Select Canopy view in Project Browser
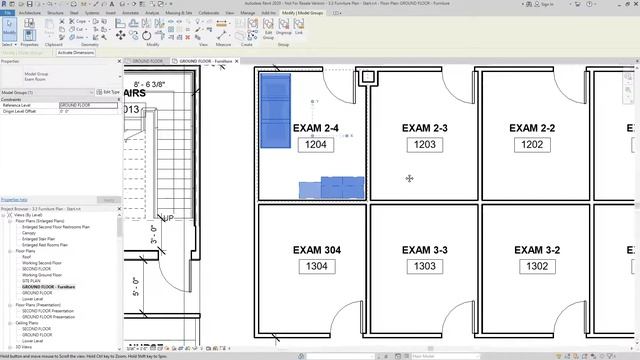The image size is (640, 360). pos(29,233)
